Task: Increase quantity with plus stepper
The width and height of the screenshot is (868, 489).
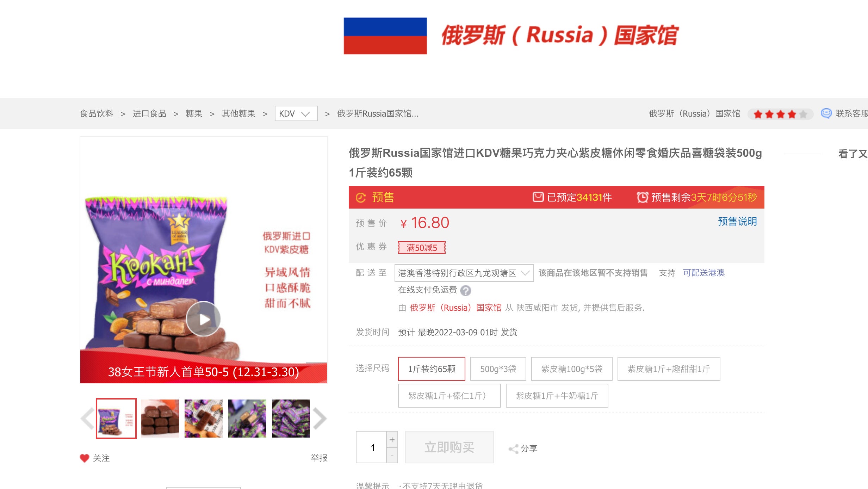Action: 392,439
